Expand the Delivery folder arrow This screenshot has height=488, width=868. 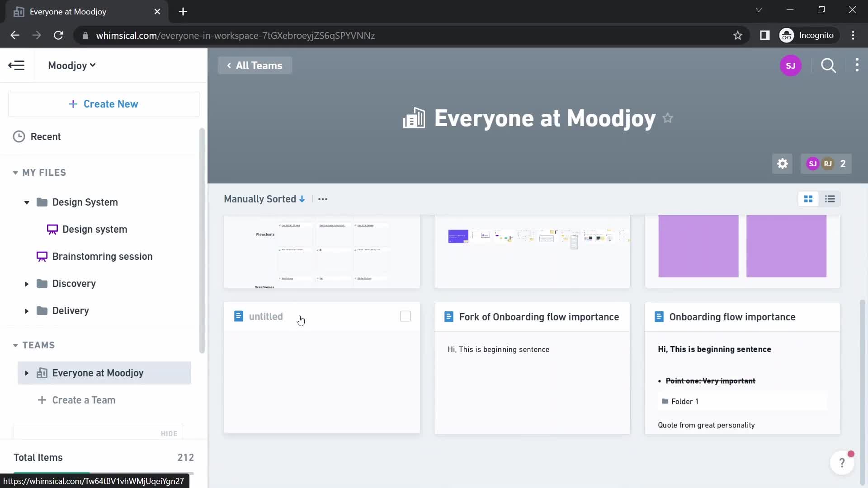(x=27, y=311)
